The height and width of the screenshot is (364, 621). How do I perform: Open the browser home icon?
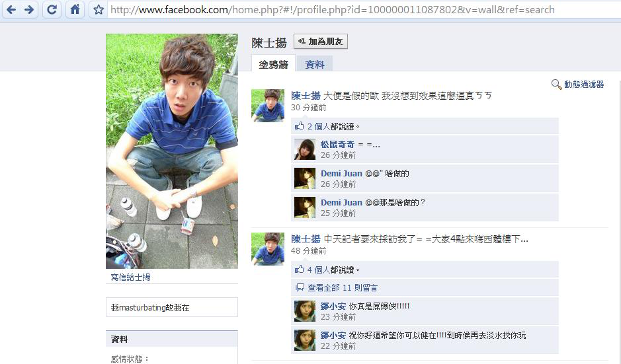75,9
